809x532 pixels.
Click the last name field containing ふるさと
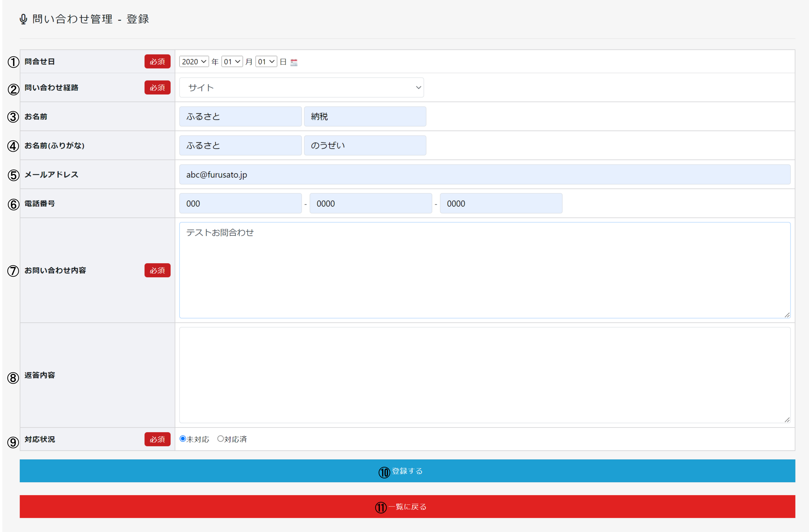(x=240, y=117)
